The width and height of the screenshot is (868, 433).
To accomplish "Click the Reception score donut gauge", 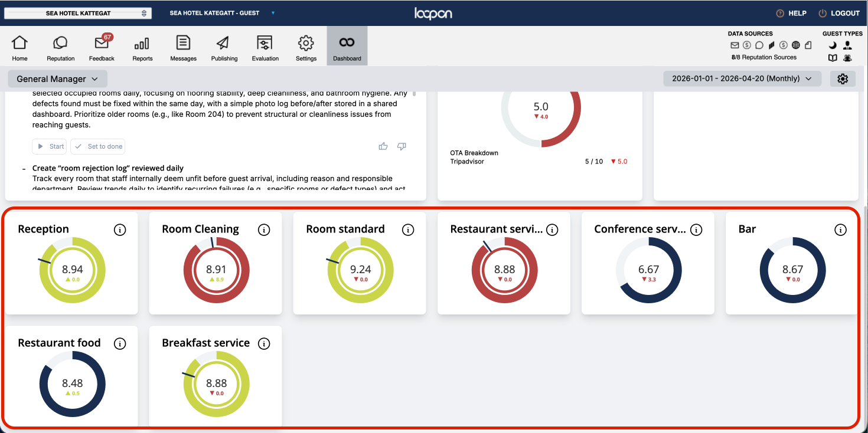I will (73, 270).
